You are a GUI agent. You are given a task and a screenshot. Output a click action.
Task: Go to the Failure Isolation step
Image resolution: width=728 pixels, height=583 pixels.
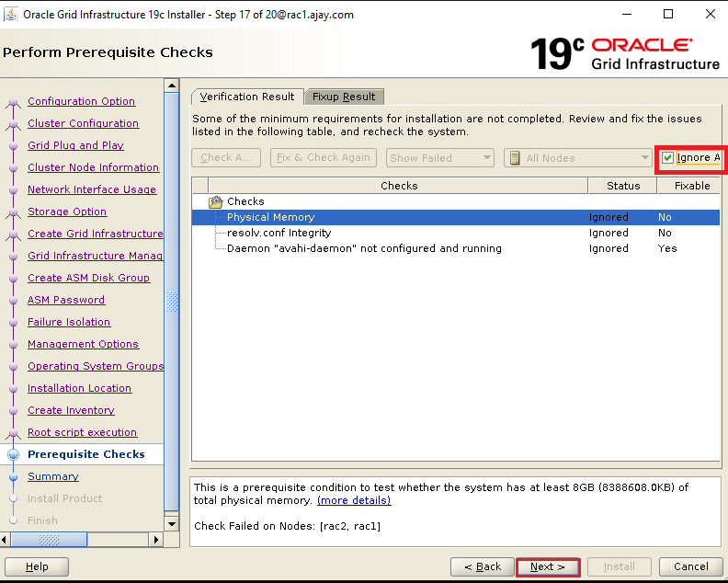coord(69,322)
